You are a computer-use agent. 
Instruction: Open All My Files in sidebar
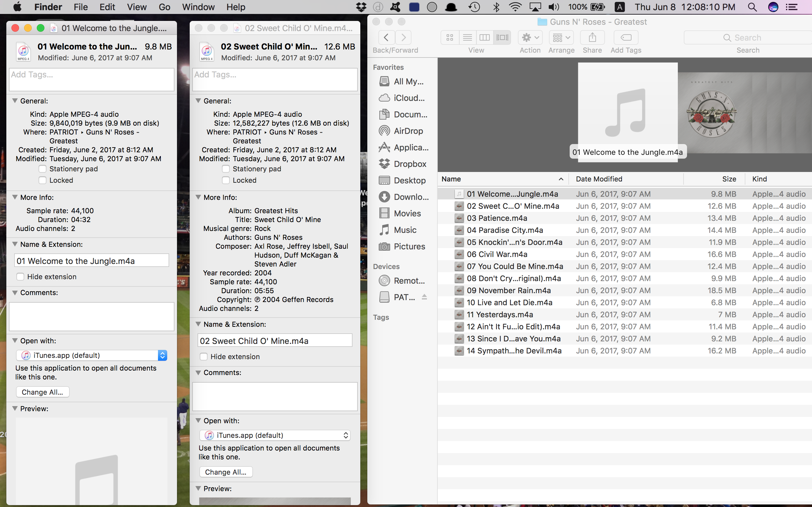401,82
